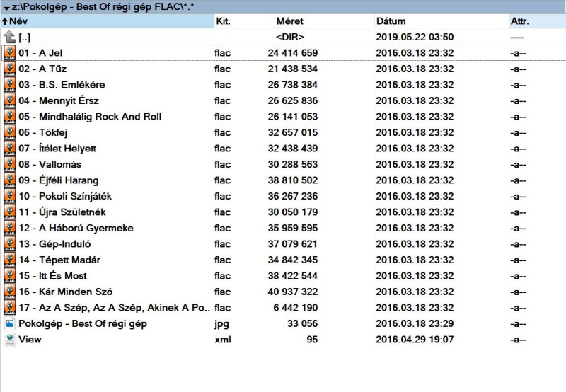This screenshot has height=392, width=566.
Task: Click date 2019.05.22 03:50
Action: (x=415, y=38)
